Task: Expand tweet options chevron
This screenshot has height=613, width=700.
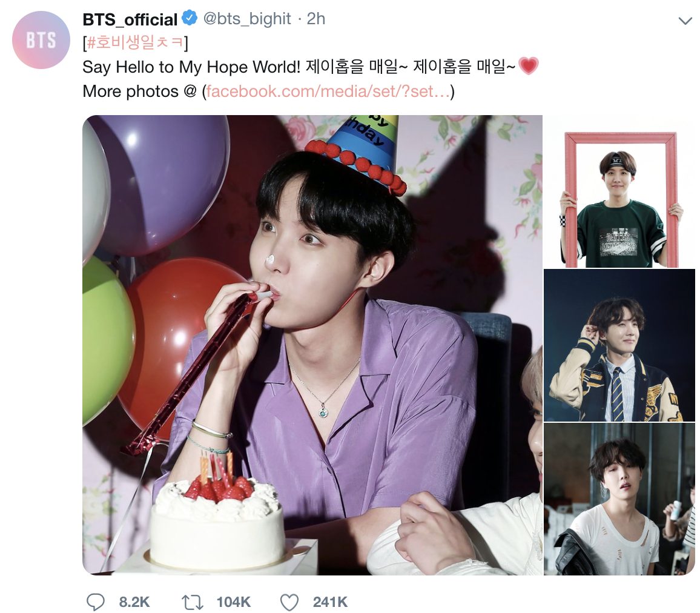Action: [685, 21]
